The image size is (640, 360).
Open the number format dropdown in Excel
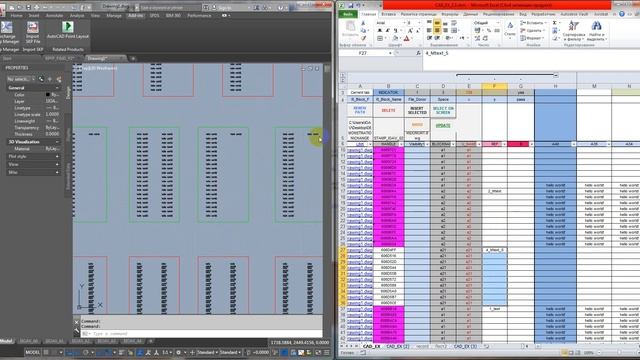coord(498,23)
